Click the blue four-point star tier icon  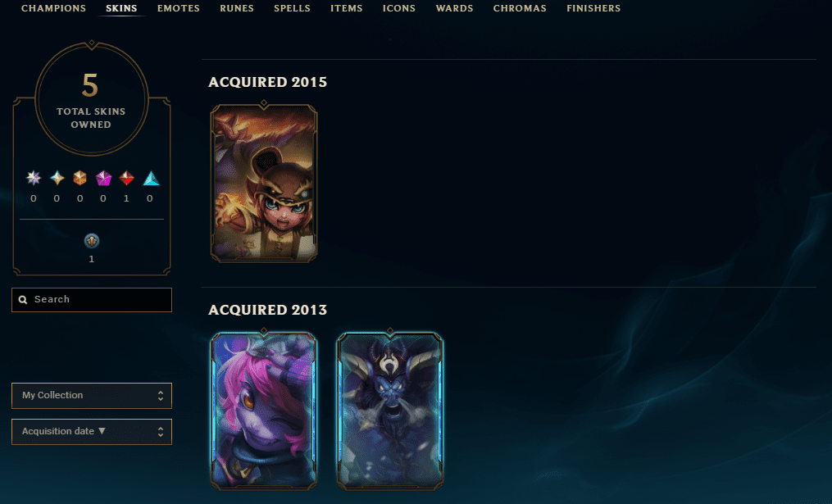pyautogui.click(x=57, y=178)
